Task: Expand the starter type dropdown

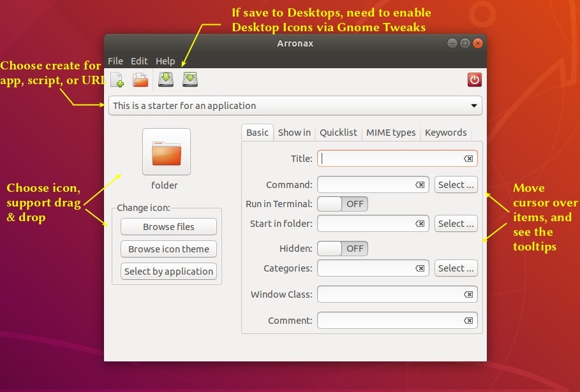Action: (295, 106)
